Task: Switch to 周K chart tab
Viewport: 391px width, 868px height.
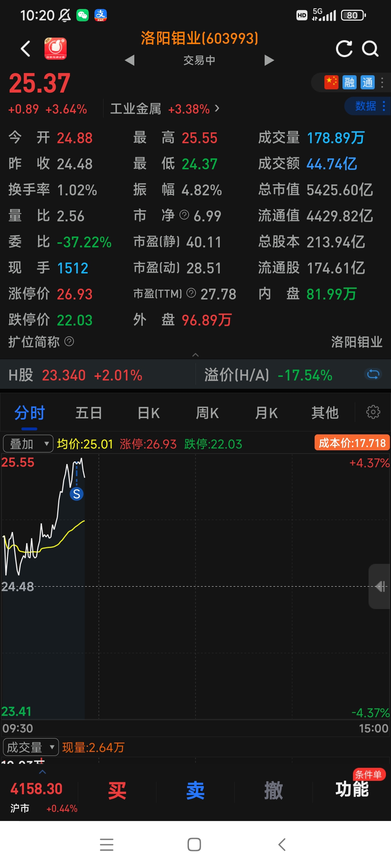Action: 207,413
